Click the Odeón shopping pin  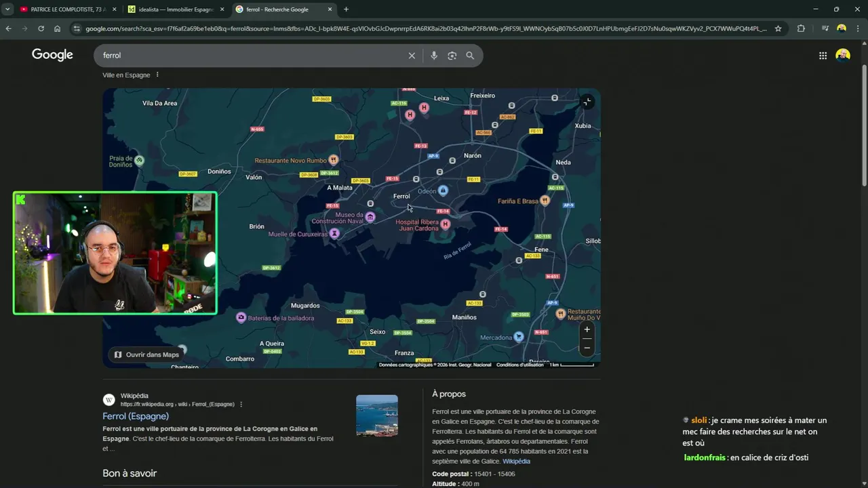(x=443, y=191)
